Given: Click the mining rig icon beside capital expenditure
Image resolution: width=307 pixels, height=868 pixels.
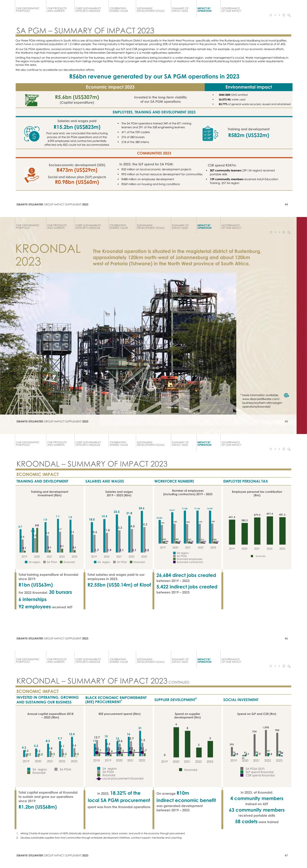Looking at the screenshot, I should (x=32, y=100).
